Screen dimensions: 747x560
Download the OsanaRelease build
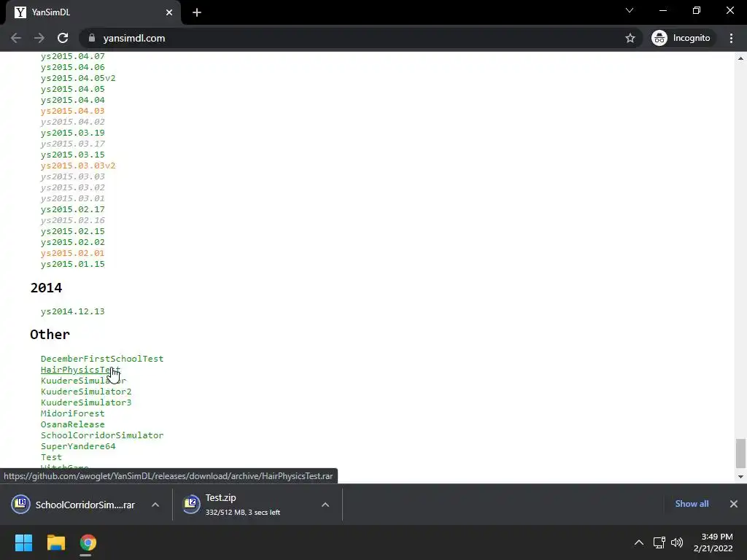tap(72, 424)
